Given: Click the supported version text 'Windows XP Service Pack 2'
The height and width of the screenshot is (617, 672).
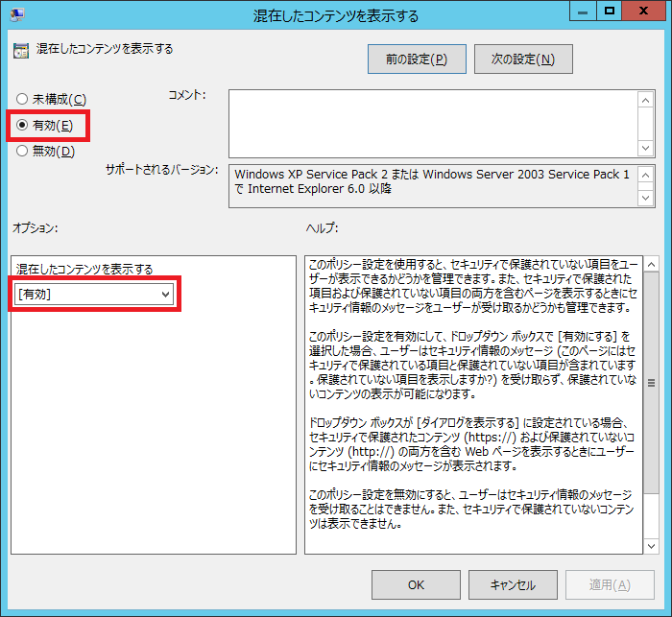Looking at the screenshot, I should (311, 175).
